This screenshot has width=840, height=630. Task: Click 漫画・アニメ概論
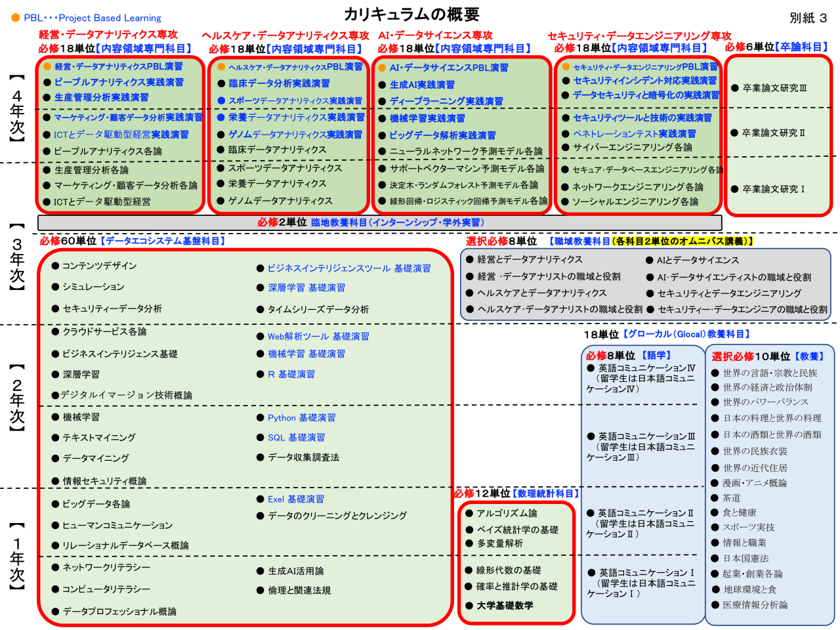coord(755,482)
